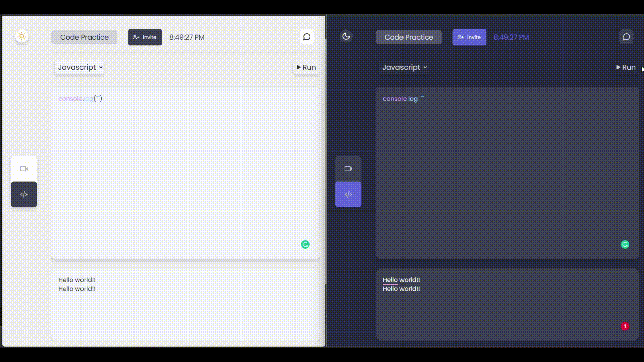Toggle Grammarly on the dark editor
The width and height of the screenshot is (644, 362).
pos(625,244)
